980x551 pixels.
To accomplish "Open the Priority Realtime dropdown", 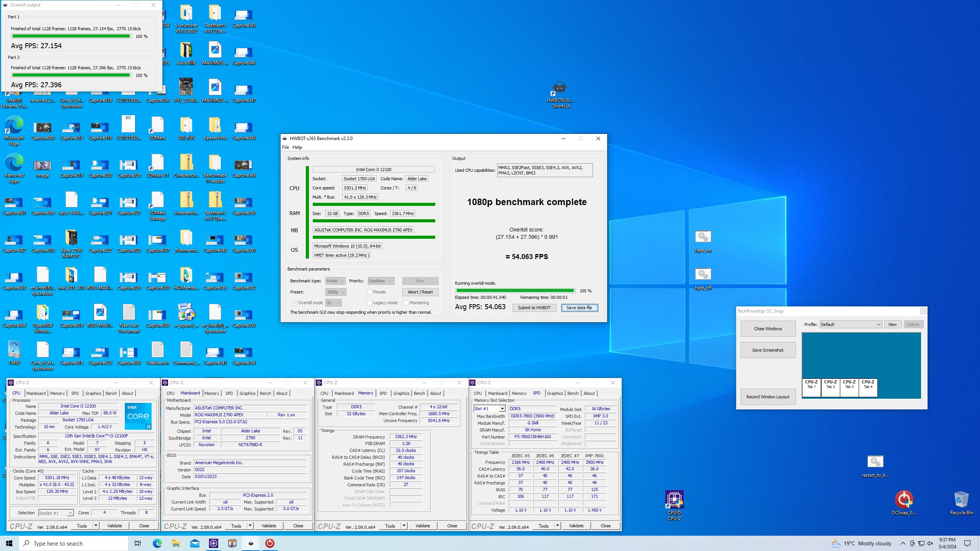I will click(381, 281).
